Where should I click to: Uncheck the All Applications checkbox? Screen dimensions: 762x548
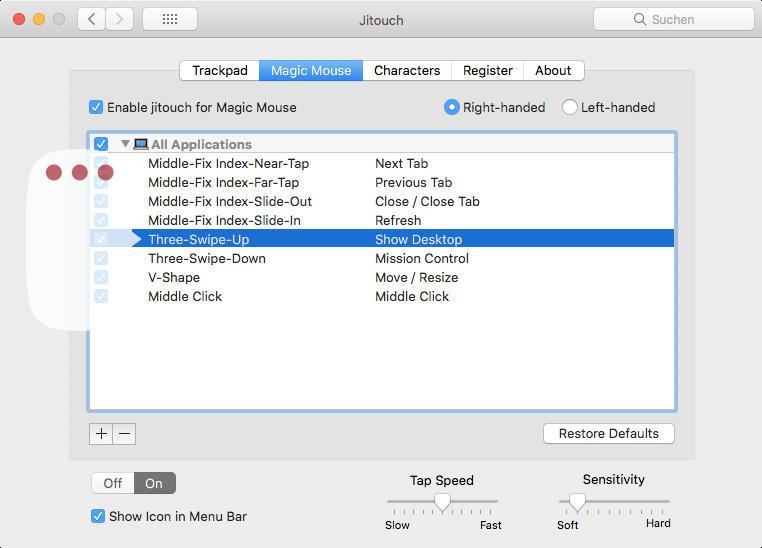click(x=101, y=144)
